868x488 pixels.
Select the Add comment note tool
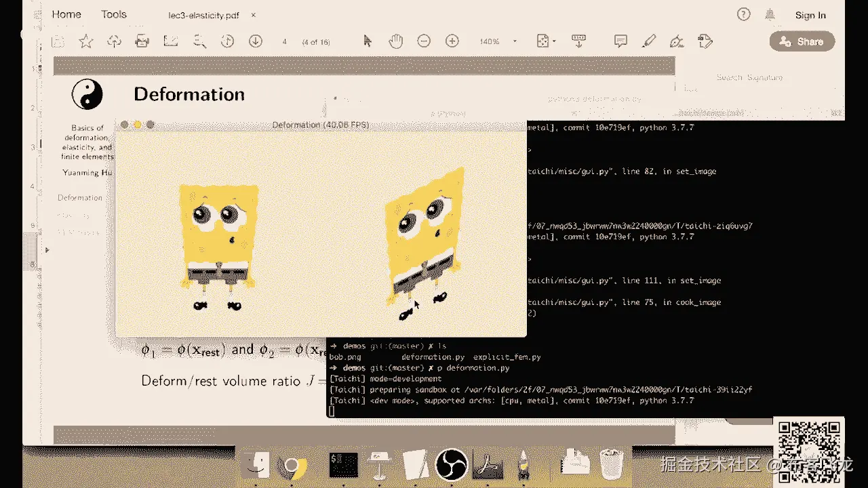(620, 41)
